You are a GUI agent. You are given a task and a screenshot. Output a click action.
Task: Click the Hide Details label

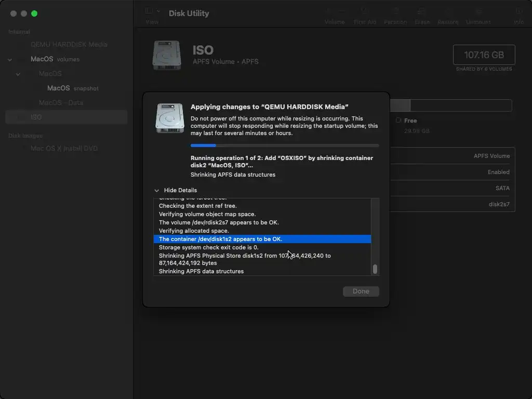tap(180, 190)
